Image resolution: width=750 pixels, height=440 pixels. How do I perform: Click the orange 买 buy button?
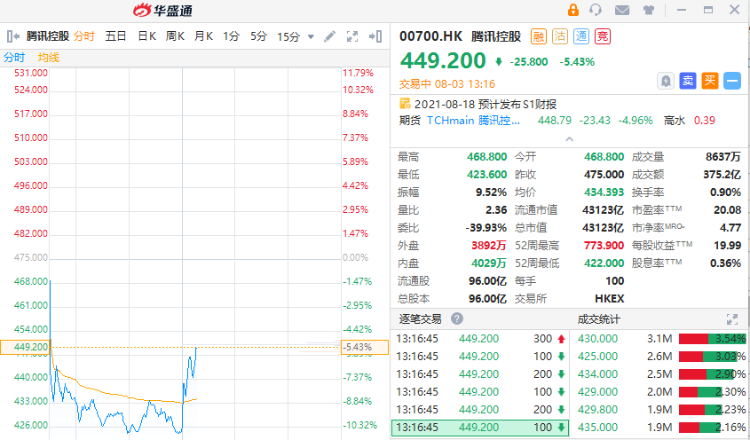pos(710,81)
